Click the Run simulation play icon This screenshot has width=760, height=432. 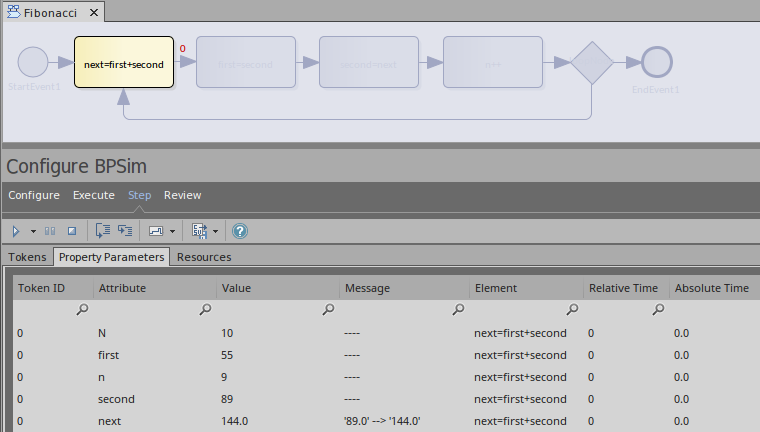tap(16, 231)
